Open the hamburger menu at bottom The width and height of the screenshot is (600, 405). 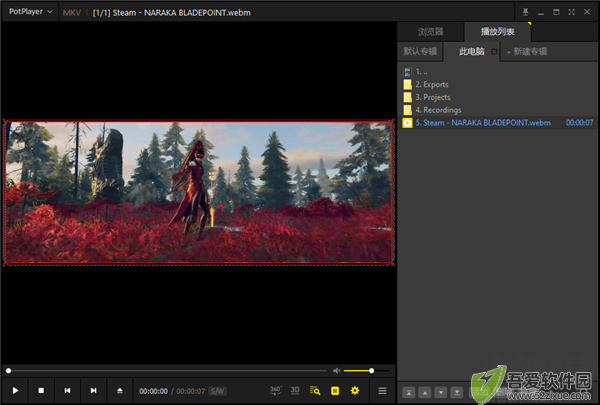[x=382, y=391]
